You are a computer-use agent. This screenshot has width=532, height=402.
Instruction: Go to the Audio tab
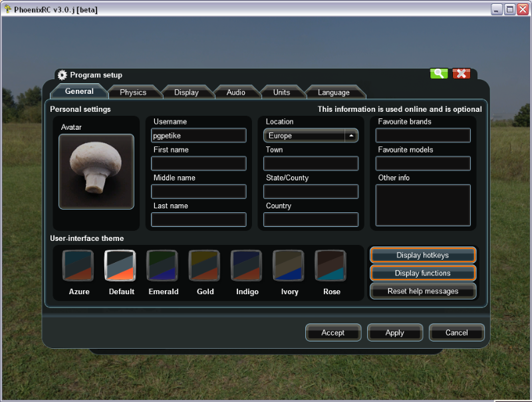pos(236,93)
